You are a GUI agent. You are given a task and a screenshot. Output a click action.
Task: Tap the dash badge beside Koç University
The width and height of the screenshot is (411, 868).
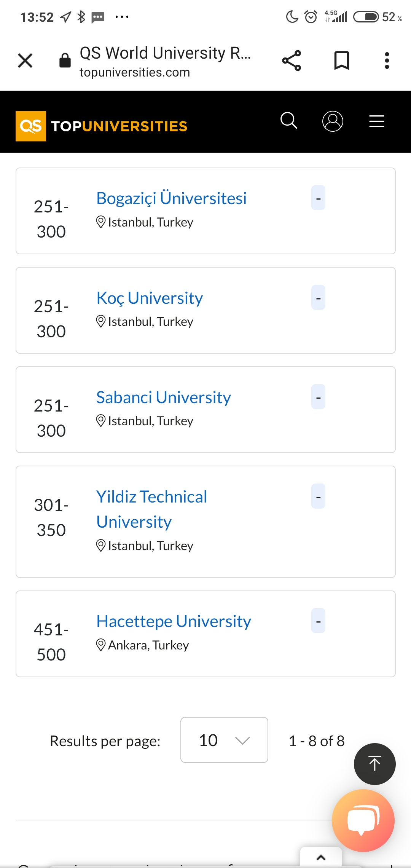318,297
